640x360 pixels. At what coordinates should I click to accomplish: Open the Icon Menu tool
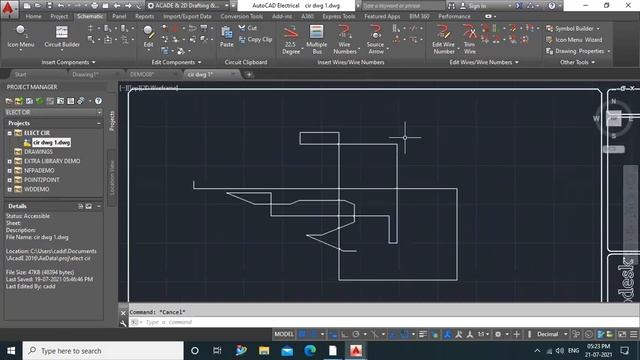pyautogui.click(x=20, y=36)
